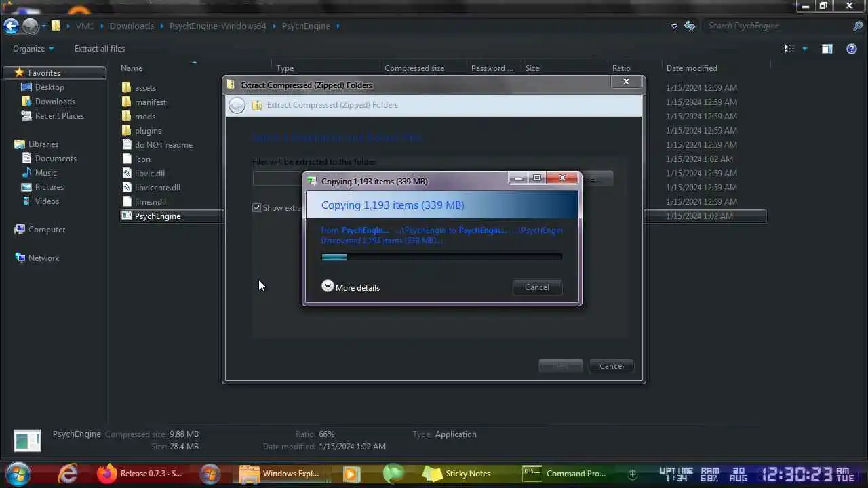Click the refresh icon beside address bar
Screen dimensions: 868x488
click(x=690, y=26)
